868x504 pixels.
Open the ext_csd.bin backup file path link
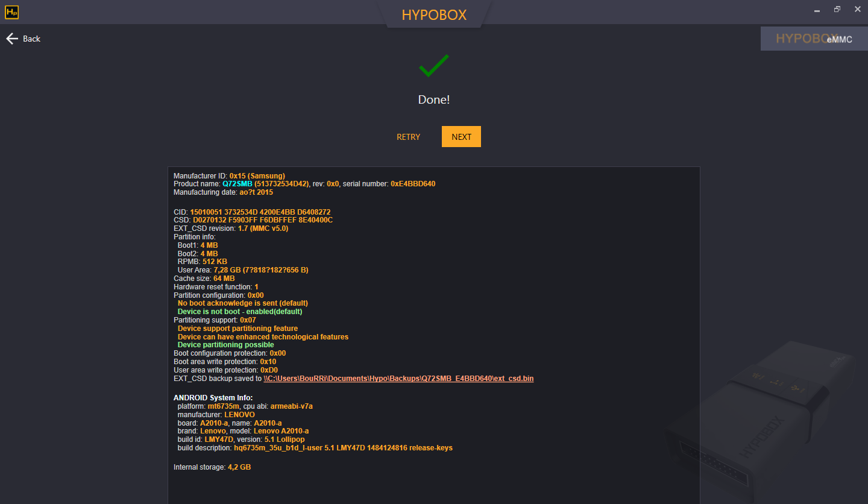[x=398, y=379]
